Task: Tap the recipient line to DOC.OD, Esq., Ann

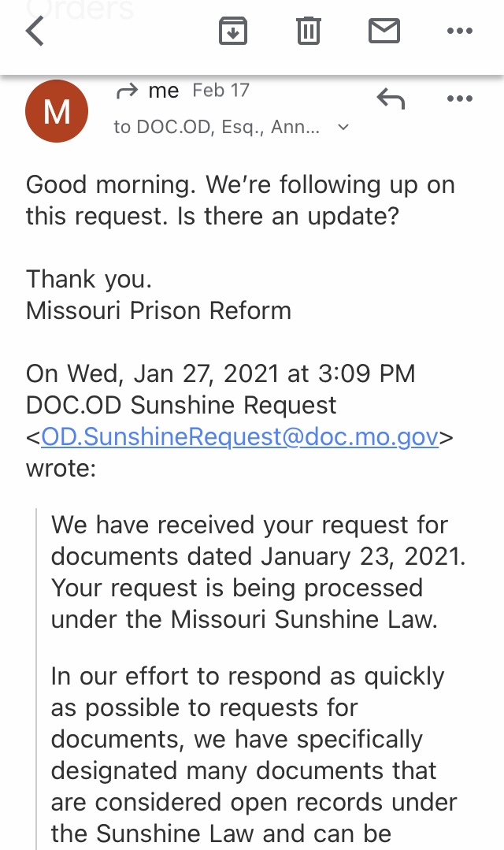Action: coord(217,127)
